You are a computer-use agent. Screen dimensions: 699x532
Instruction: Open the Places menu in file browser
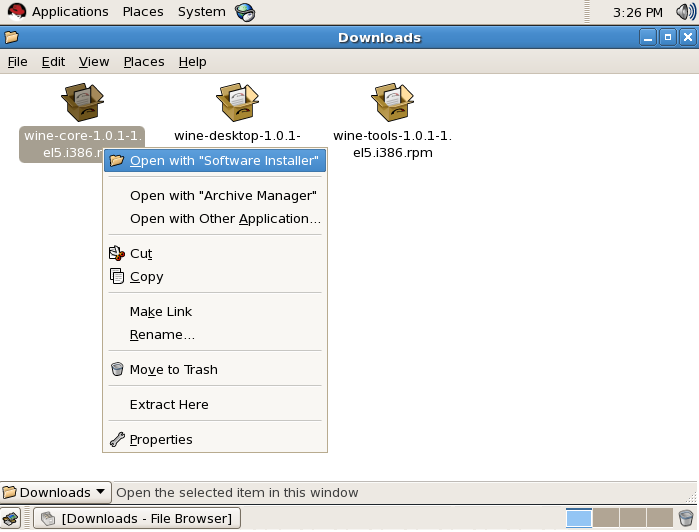[144, 62]
